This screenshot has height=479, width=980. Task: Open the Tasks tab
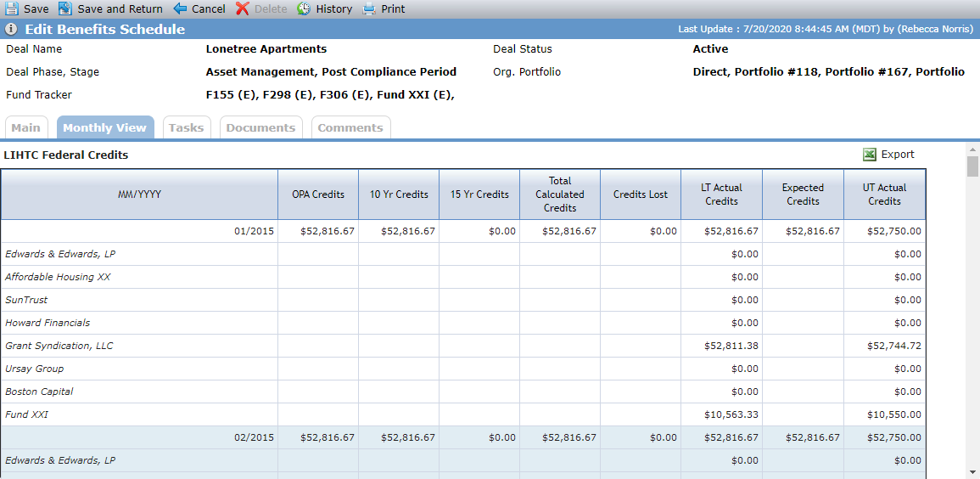[187, 127]
